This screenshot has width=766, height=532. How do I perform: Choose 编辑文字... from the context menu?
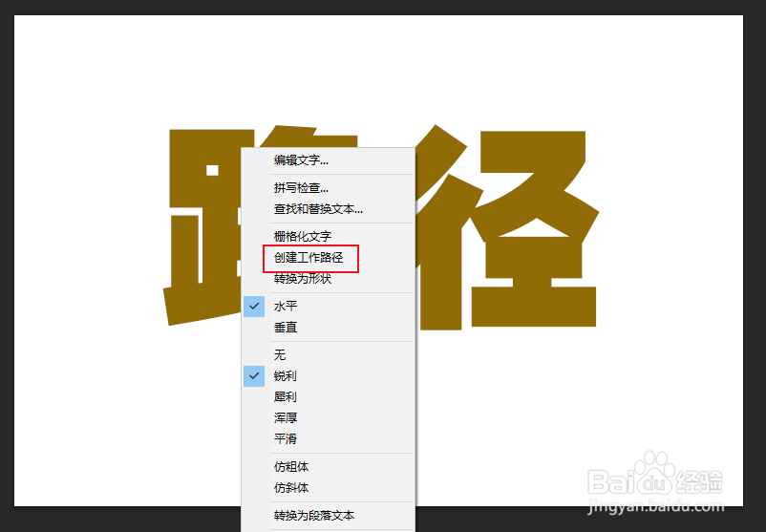[x=329, y=160]
